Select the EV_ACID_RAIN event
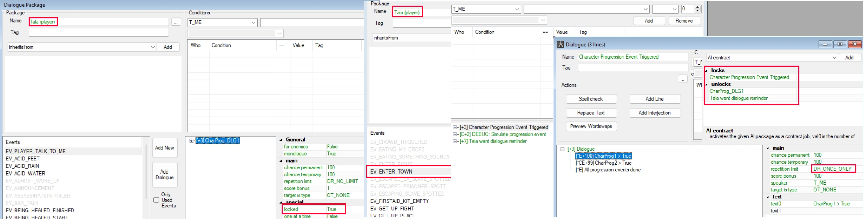 point(22,166)
